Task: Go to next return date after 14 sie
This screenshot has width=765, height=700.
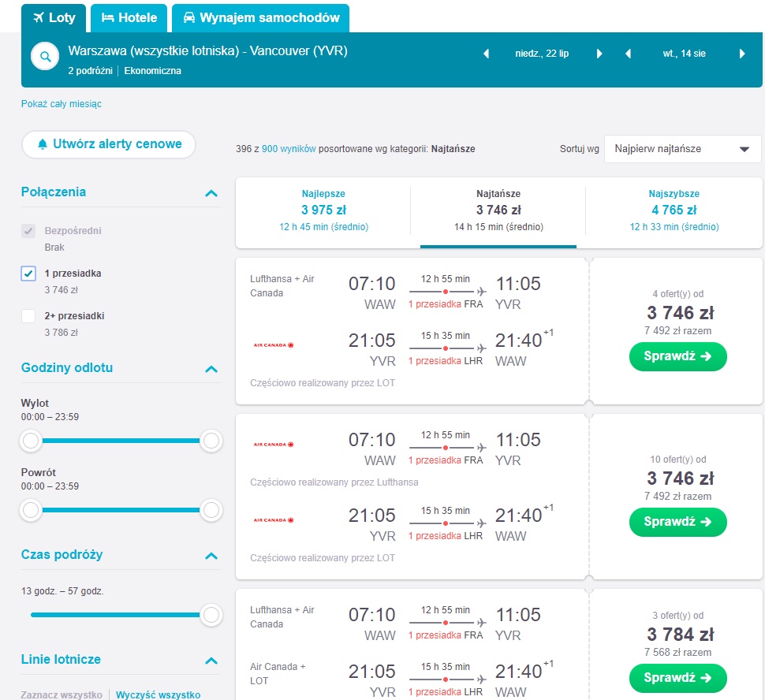Action: point(742,54)
